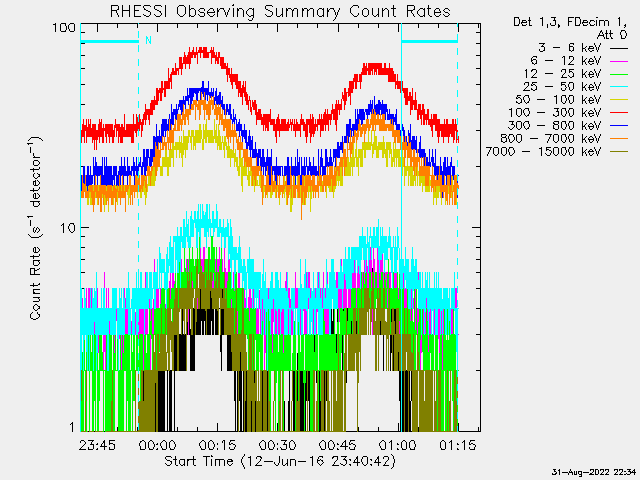Click the blue line swatch for 300 - 800 keV
This screenshot has width=640, height=480.
point(618,126)
